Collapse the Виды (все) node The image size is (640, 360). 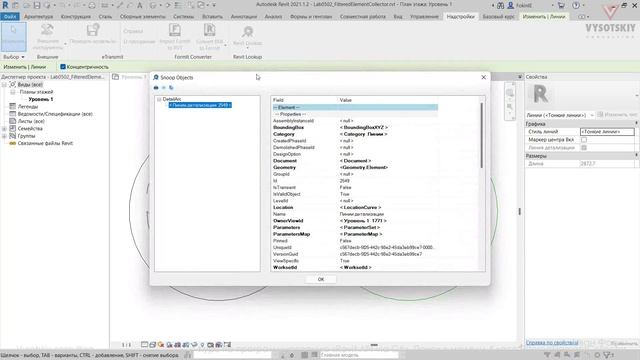(4, 84)
